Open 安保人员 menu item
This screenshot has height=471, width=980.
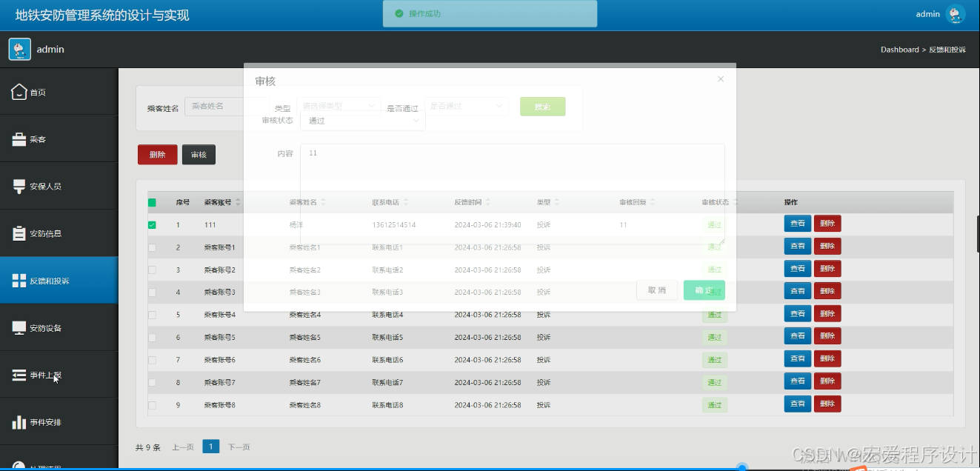click(x=59, y=186)
